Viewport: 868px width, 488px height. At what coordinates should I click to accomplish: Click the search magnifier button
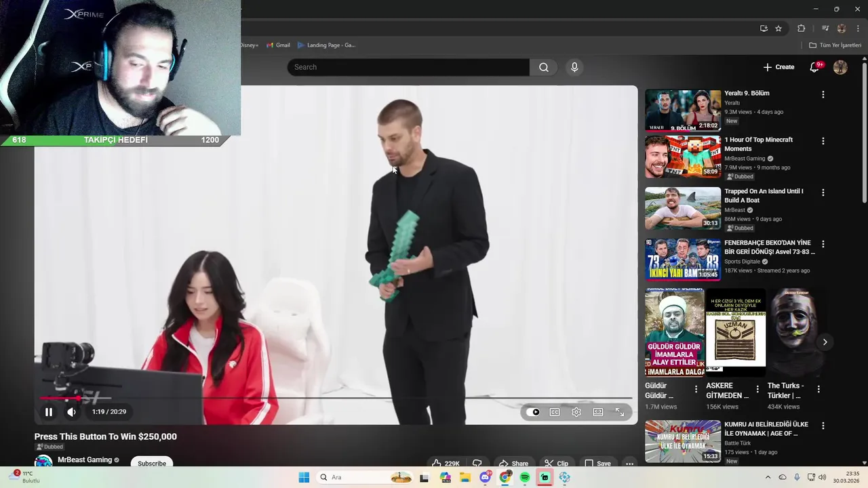[x=544, y=67]
